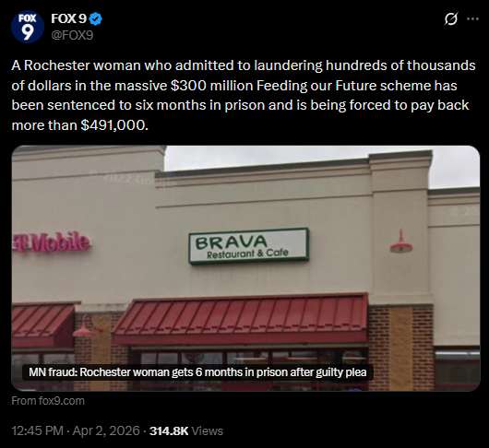Viewport: 489px width, 448px height.
Task: Open the FOX 9 profile avatar
Action: (27, 27)
